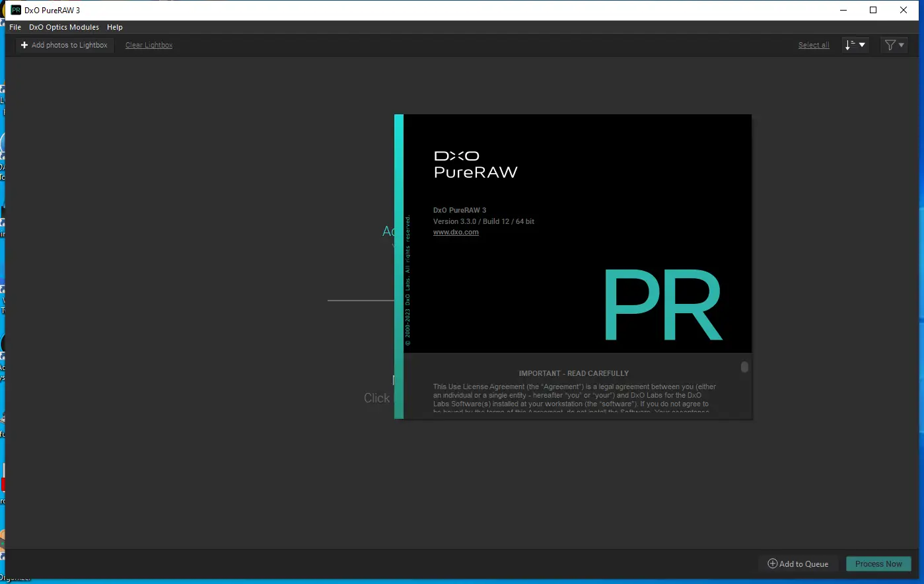Visit the www.dxo.com link in the About dialog
This screenshot has height=584, width=924.
456,233
